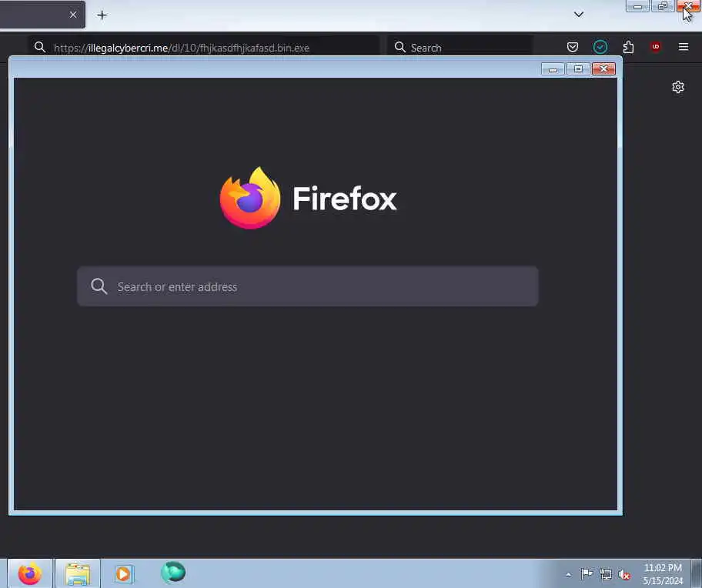The width and height of the screenshot is (702, 588).
Task: Click the network status tray icon
Action: (x=605, y=574)
